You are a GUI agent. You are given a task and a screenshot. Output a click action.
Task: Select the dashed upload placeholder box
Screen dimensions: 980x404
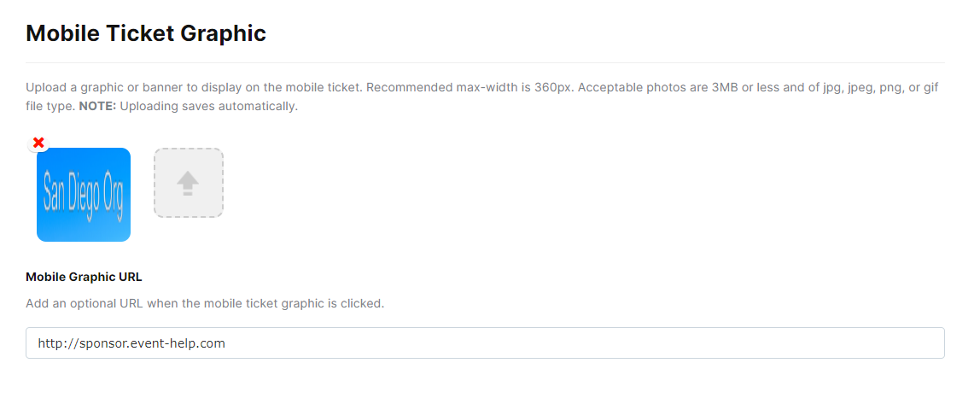coord(189,183)
